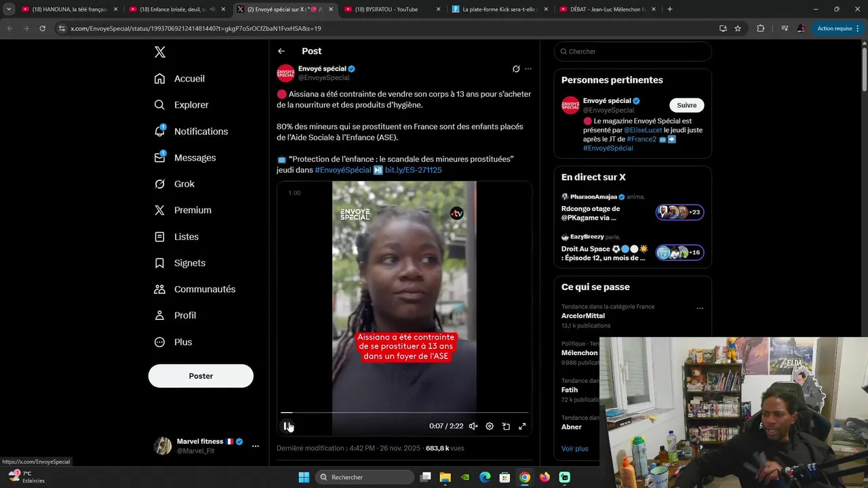Open Fatih trend
868x488 pixels.
(570, 390)
